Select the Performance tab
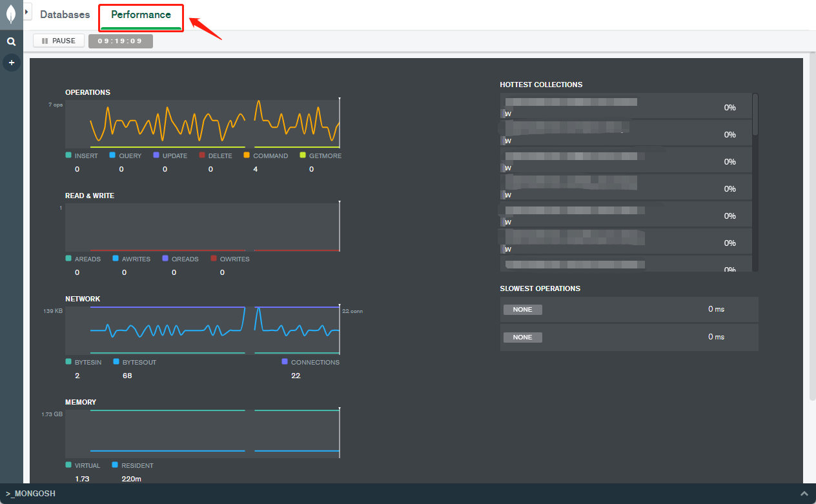816x504 pixels. (141, 15)
